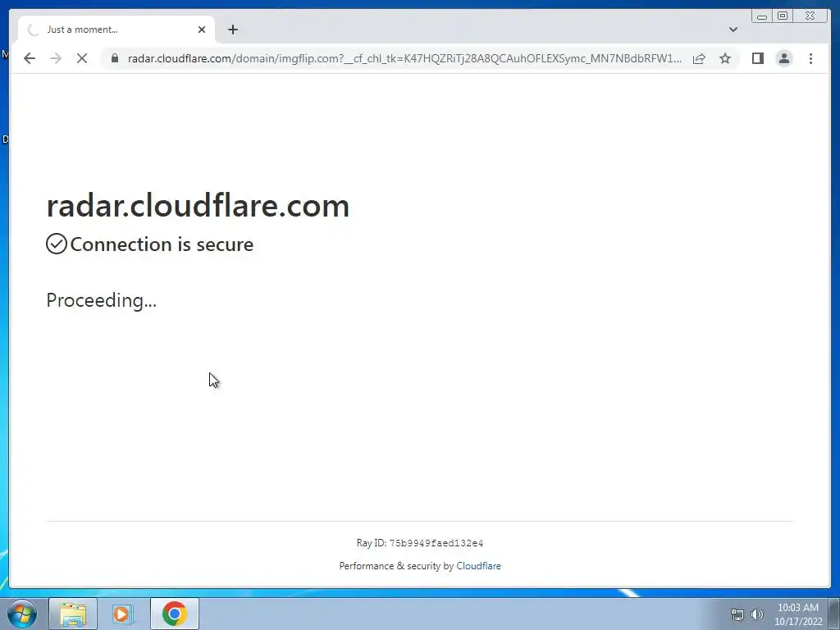Open the volume control tray icon
Image resolution: width=840 pixels, height=630 pixels.
point(756,614)
